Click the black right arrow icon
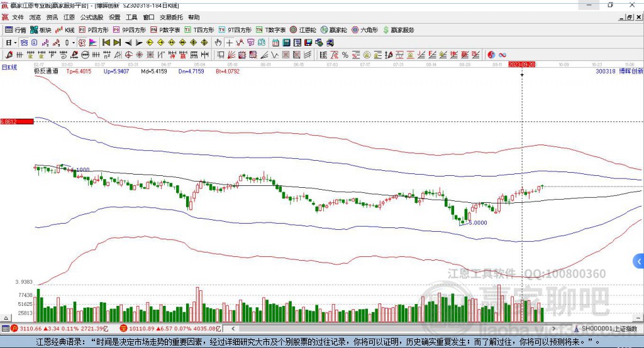This screenshot has height=348, width=644. [x=139, y=43]
